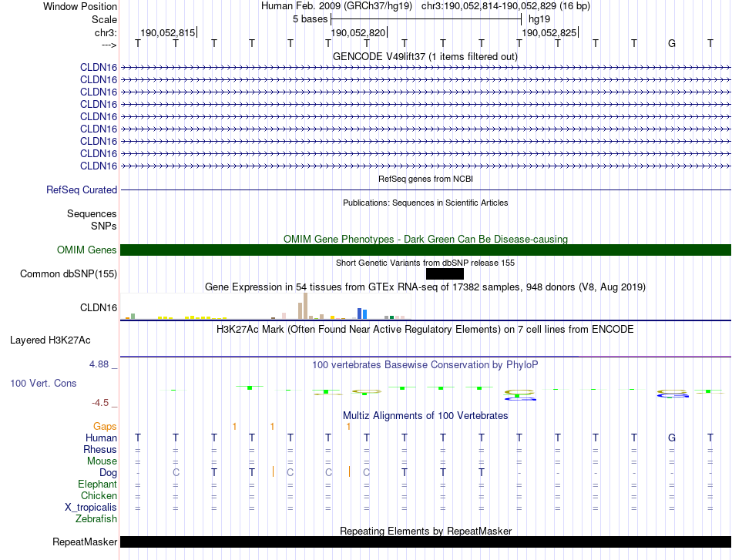Click the 100 Vert. Cons side label
Viewport: 732px width, 560px height.
coord(43,383)
